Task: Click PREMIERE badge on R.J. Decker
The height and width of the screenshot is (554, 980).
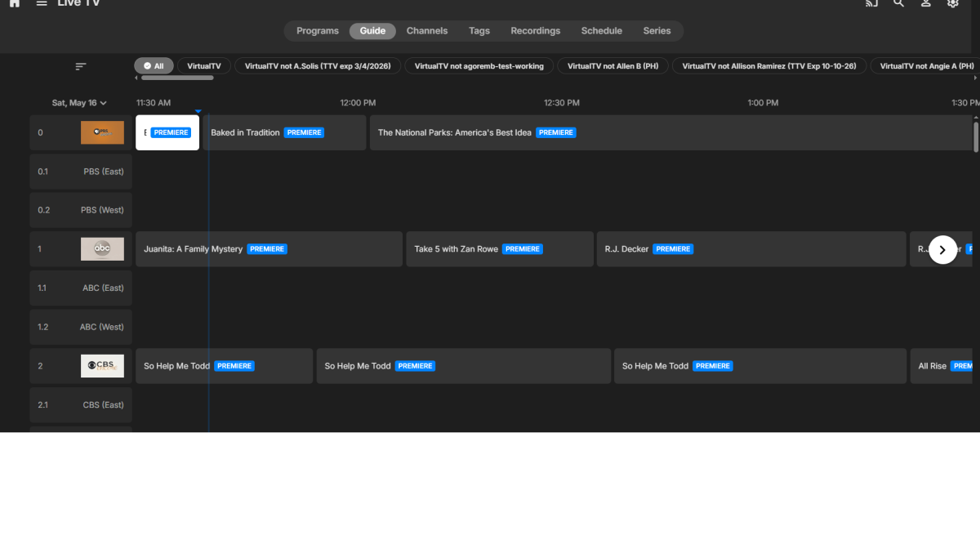Action: (673, 249)
